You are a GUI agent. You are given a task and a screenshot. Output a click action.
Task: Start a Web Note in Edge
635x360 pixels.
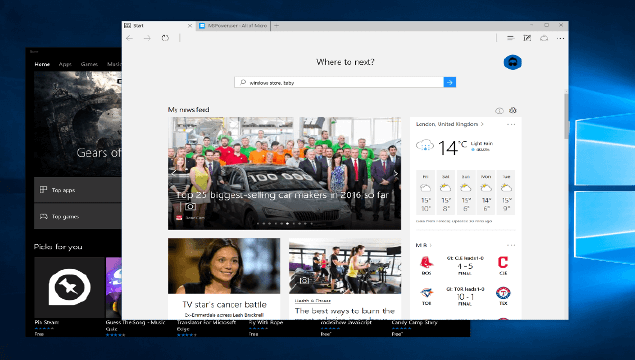click(527, 38)
